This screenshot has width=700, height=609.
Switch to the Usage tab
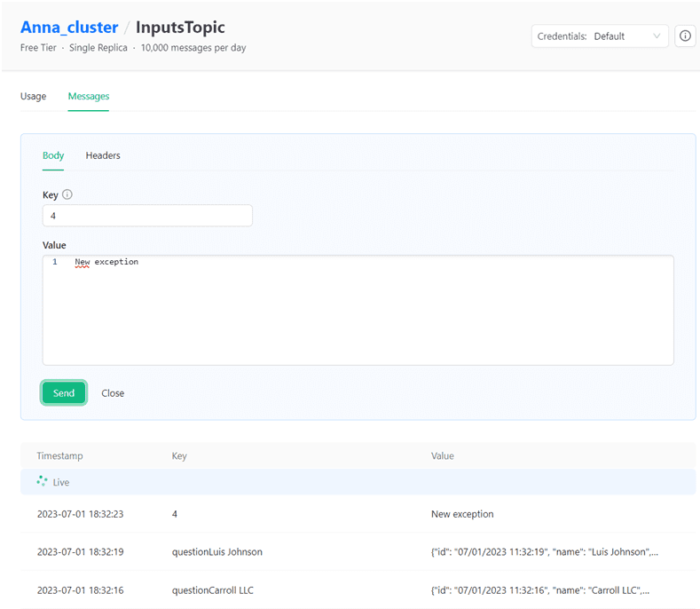coord(33,96)
